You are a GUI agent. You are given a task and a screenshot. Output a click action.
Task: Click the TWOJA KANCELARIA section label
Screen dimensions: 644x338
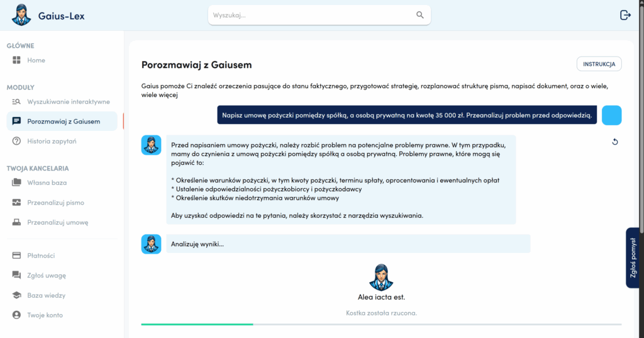37,168
